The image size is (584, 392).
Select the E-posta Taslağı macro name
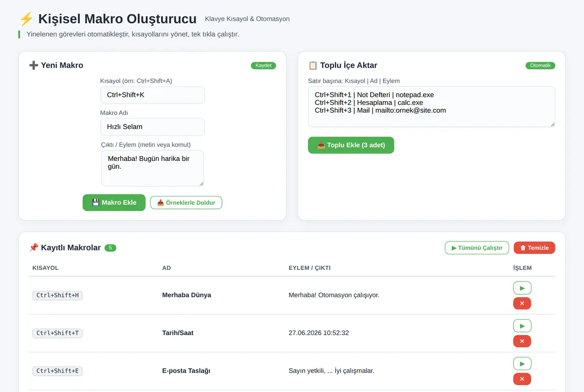click(186, 371)
